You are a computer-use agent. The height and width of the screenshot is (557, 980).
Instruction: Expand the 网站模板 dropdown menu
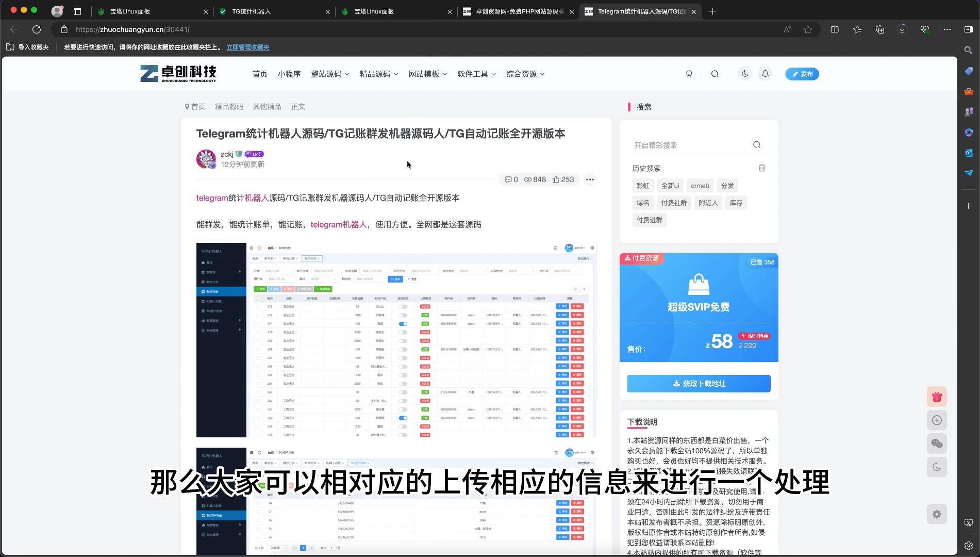pos(428,74)
